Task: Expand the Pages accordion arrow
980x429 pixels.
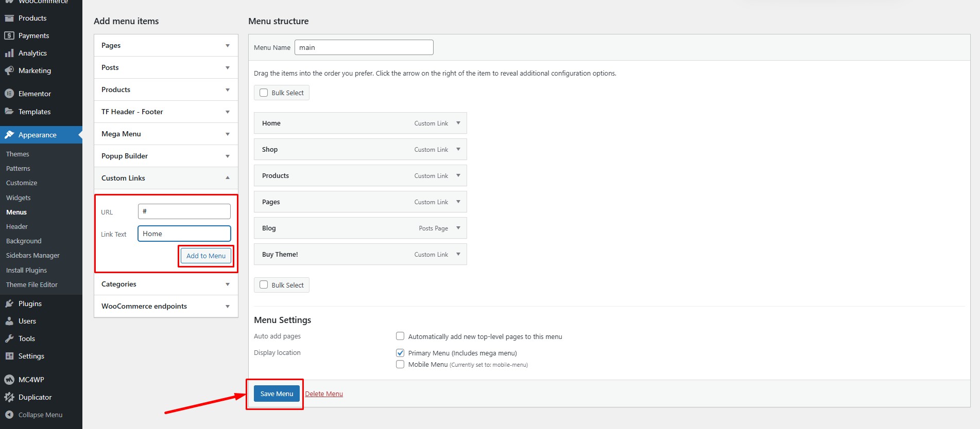Action: point(228,46)
